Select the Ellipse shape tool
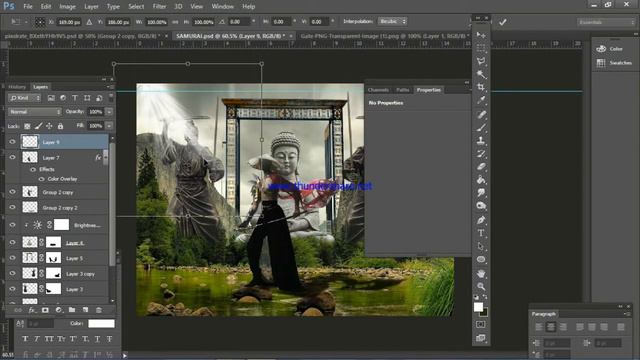The height and width of the screenshot is (360, 640). click(481, 259)
